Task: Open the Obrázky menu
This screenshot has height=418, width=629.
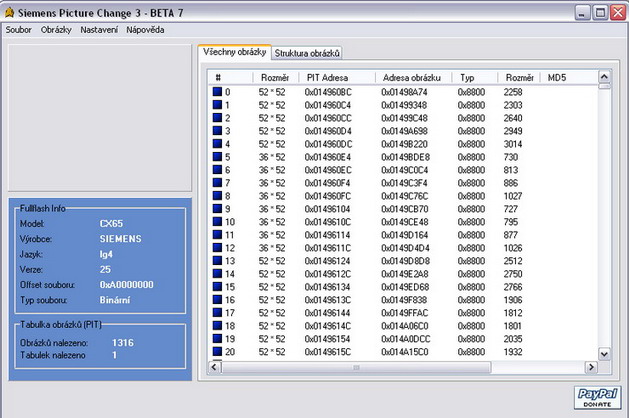Action: [x=56, y=30]
